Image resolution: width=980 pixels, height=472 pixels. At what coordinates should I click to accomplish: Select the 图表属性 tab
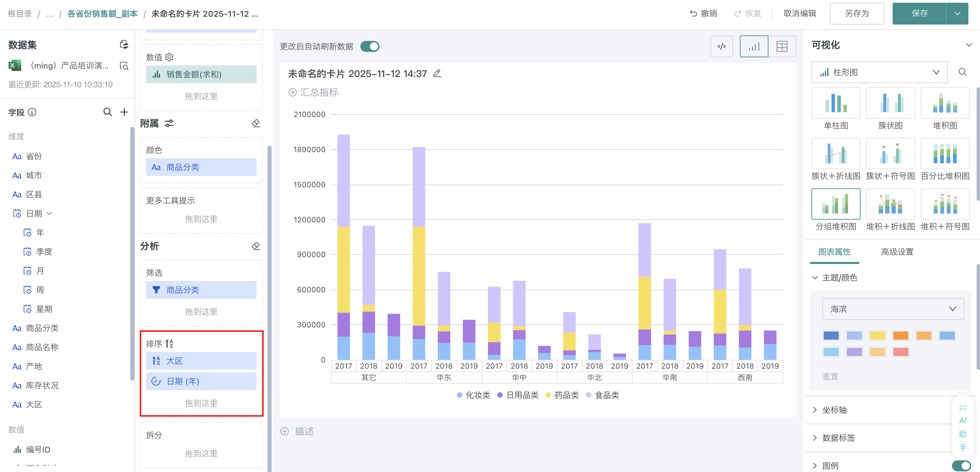pyautogui.click(x=834, y=251)
